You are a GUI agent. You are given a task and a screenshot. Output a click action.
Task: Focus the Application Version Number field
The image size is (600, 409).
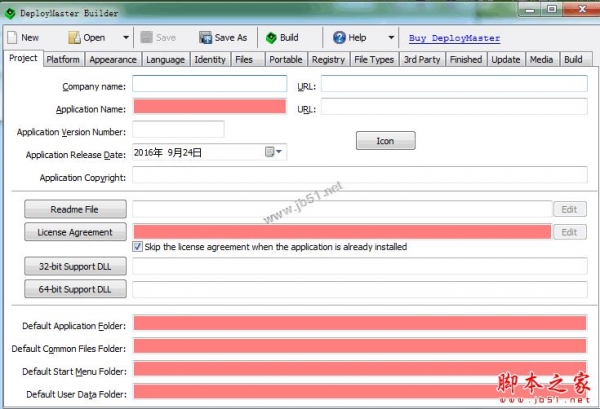[178, 129]
